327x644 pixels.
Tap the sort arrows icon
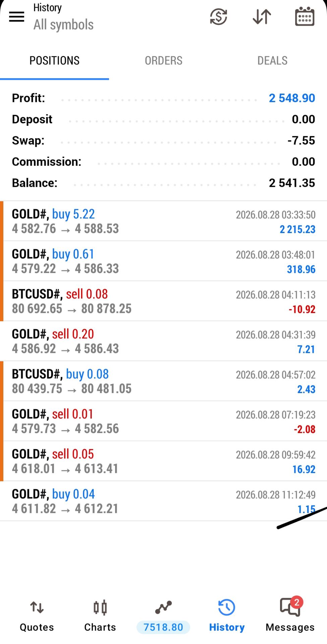pyautogui.click(x=262, y=16)
